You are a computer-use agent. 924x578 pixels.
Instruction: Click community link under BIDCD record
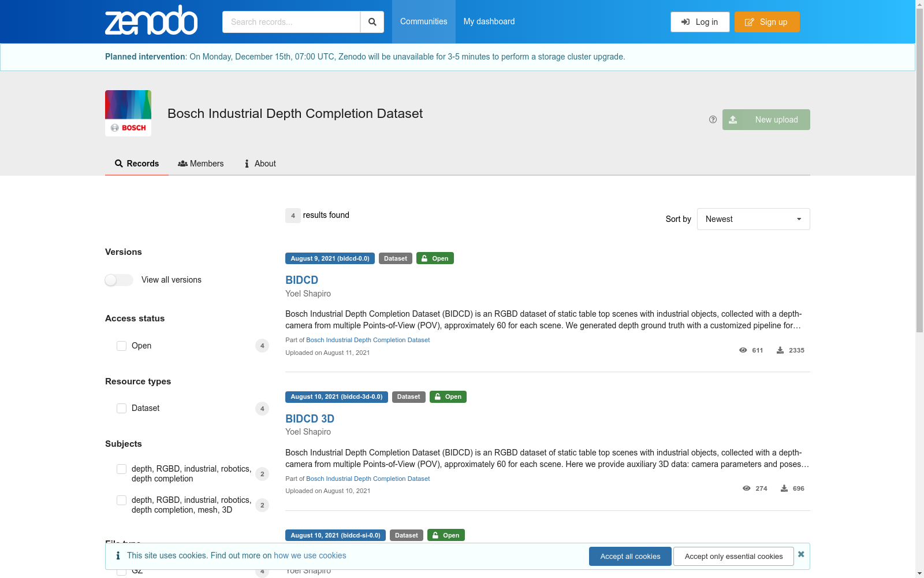point(368,340)
